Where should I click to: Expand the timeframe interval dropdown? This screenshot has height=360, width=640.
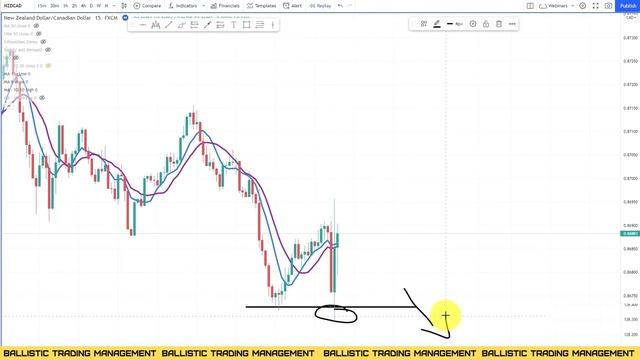pyautogui.click(x=114, y=6)
